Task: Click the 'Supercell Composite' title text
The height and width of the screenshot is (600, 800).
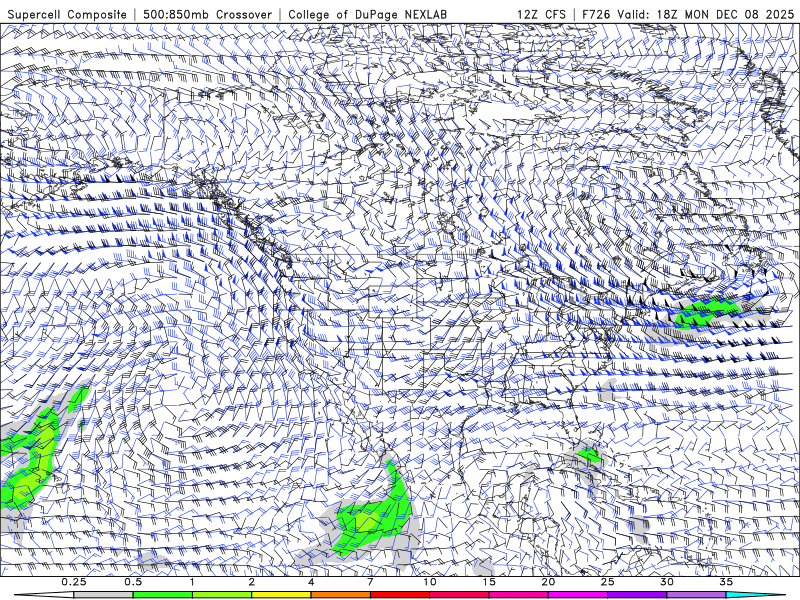Action: [67, 14]
